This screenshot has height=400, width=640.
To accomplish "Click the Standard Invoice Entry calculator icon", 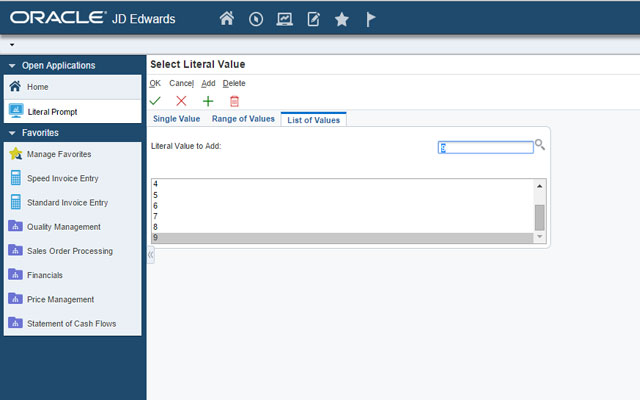I will [x=16, y=202].
